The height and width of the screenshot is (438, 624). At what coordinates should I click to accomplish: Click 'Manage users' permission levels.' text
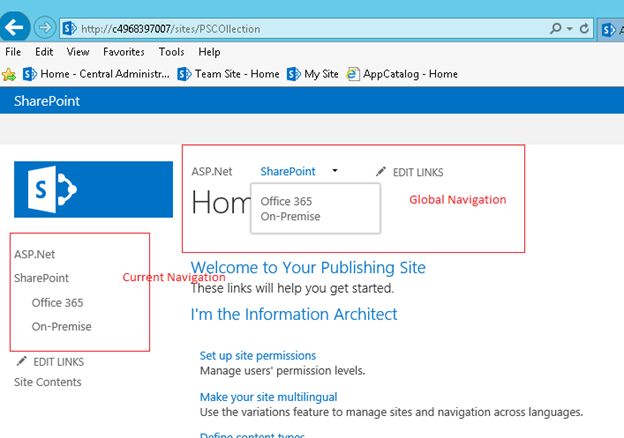tap(282, 371)
